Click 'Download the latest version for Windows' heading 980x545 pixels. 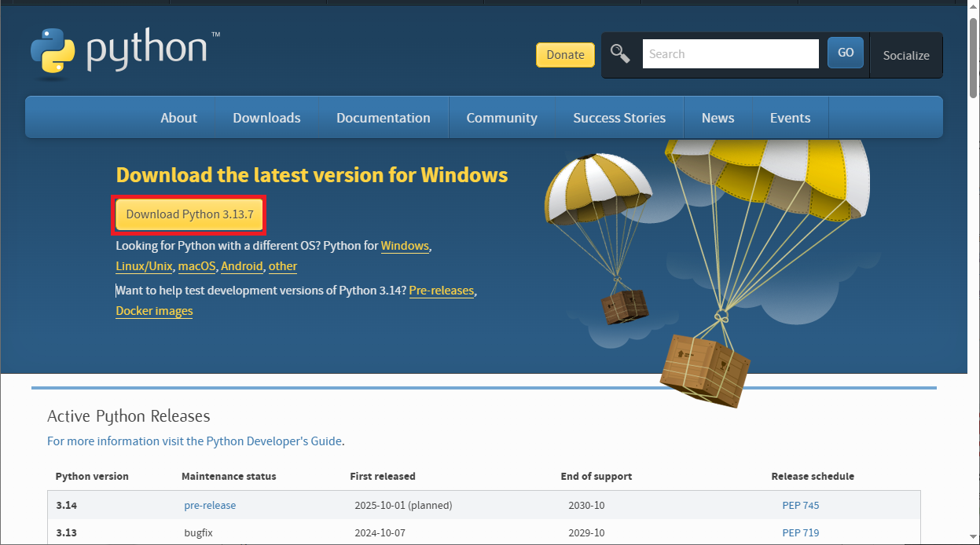pos(312,175)
